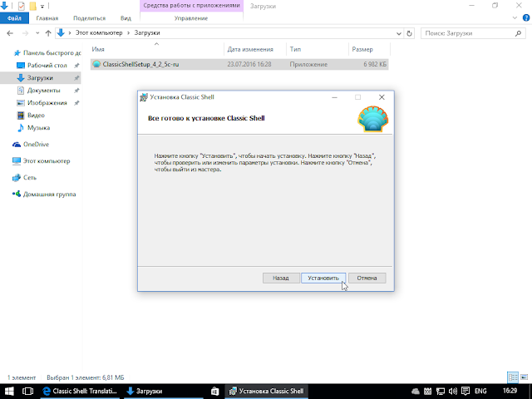Click the Загрузки breadcrumb in address bar

pyautogui.click(x=147, y=33)
